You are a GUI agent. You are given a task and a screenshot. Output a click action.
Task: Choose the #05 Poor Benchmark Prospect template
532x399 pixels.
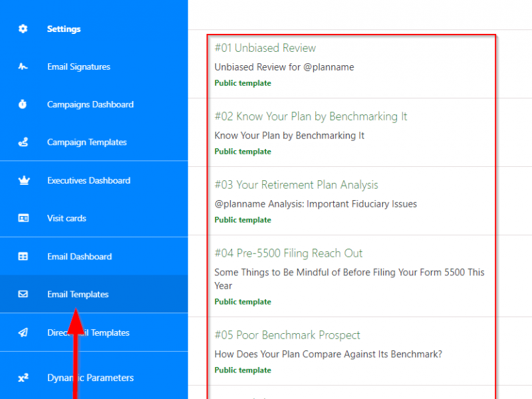pos(287,335)
